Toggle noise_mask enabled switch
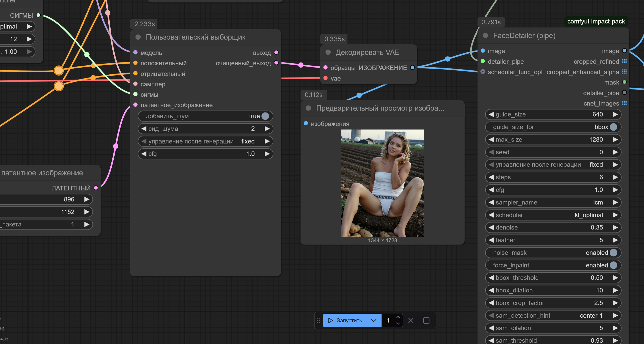644x344 pixels. (613, 253)
